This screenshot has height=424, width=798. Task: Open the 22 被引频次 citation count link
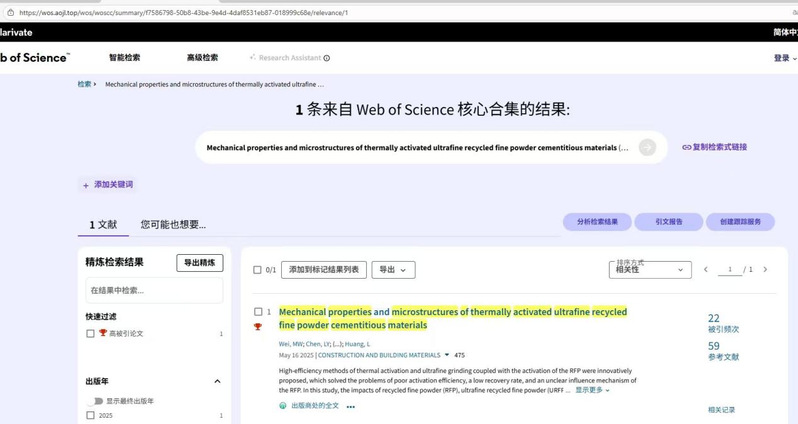pyautogui.click(x=714, y=318)
